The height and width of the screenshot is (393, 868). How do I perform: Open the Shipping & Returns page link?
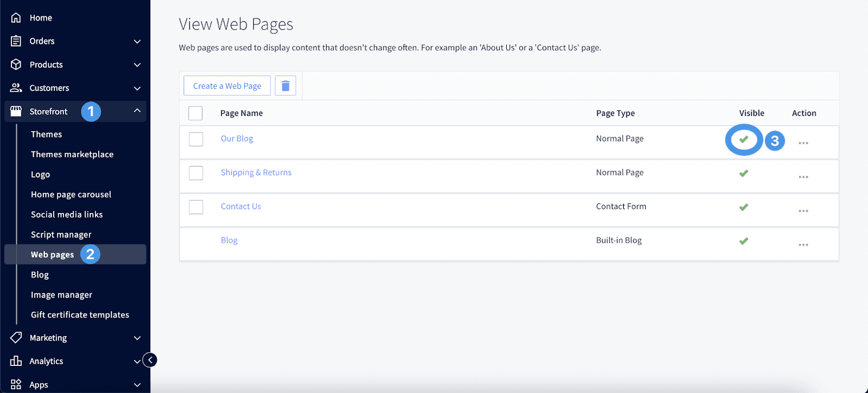point(256,172)
